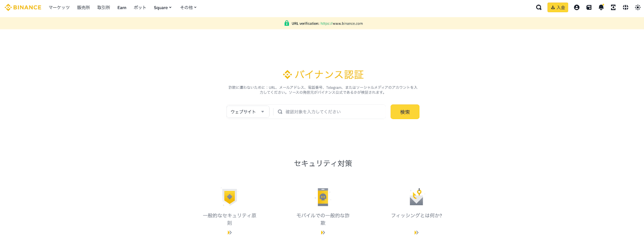Image resolution: width=644 pixels, height=247 pixels.
Task: Click the yellow 検索 button
Action: (x=405, y=112)
